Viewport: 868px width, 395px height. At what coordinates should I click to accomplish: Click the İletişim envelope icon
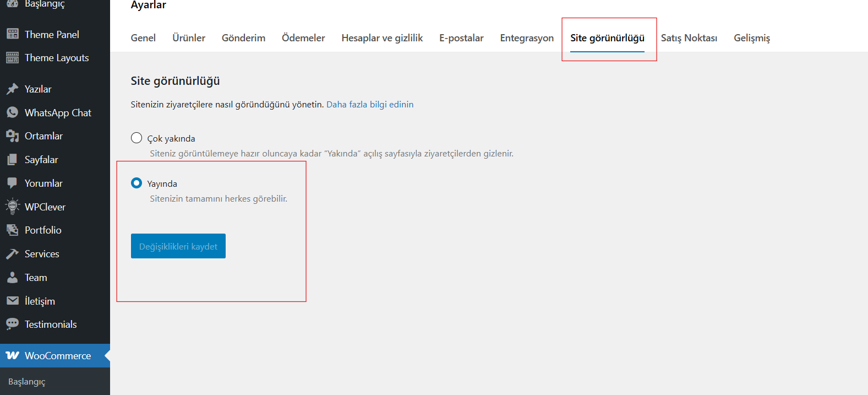coord(12,301)
